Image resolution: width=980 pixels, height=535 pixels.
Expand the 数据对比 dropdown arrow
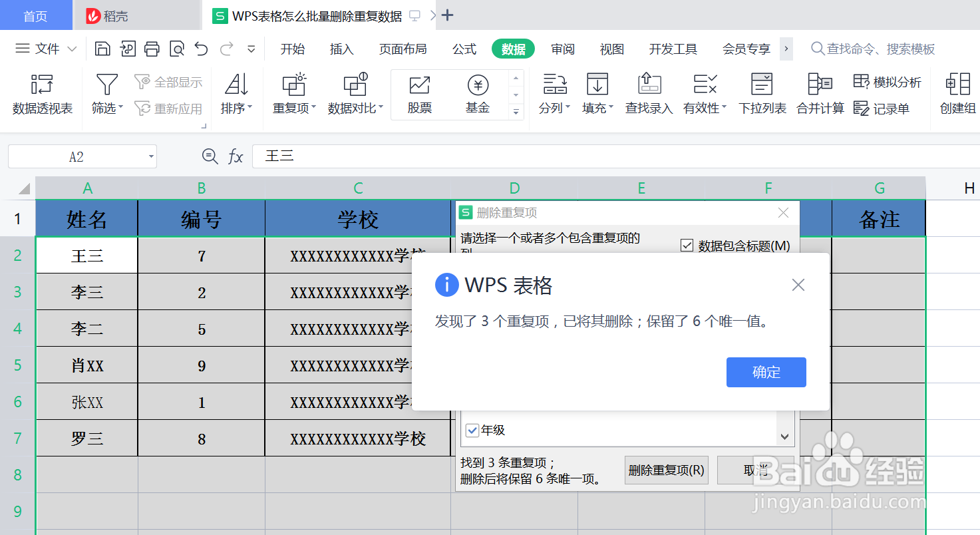pyautogui.click(x=381, y=108)
